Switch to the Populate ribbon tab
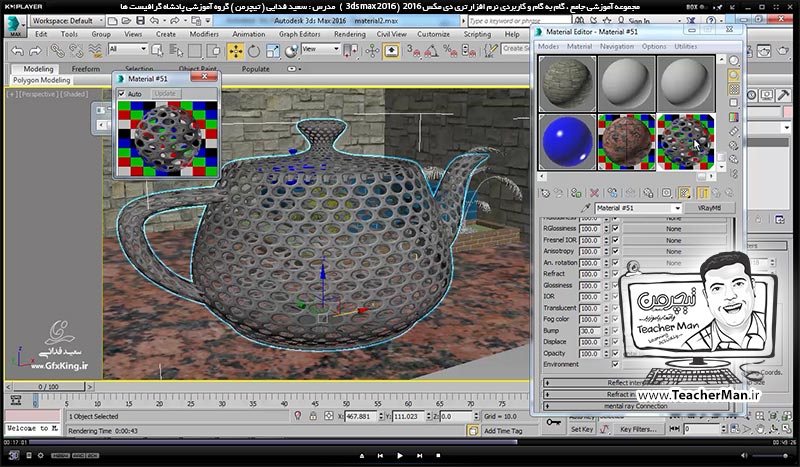 coord(256,69)
